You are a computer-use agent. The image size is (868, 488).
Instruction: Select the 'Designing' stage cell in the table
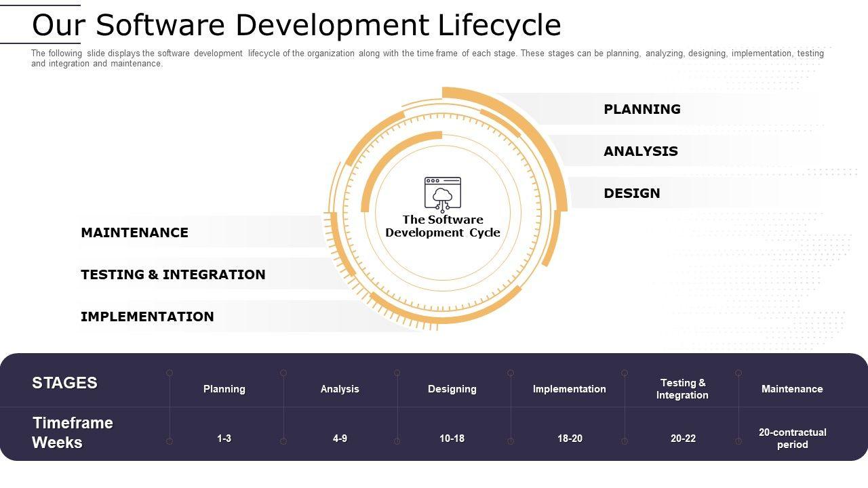click(x=452, y=389)
